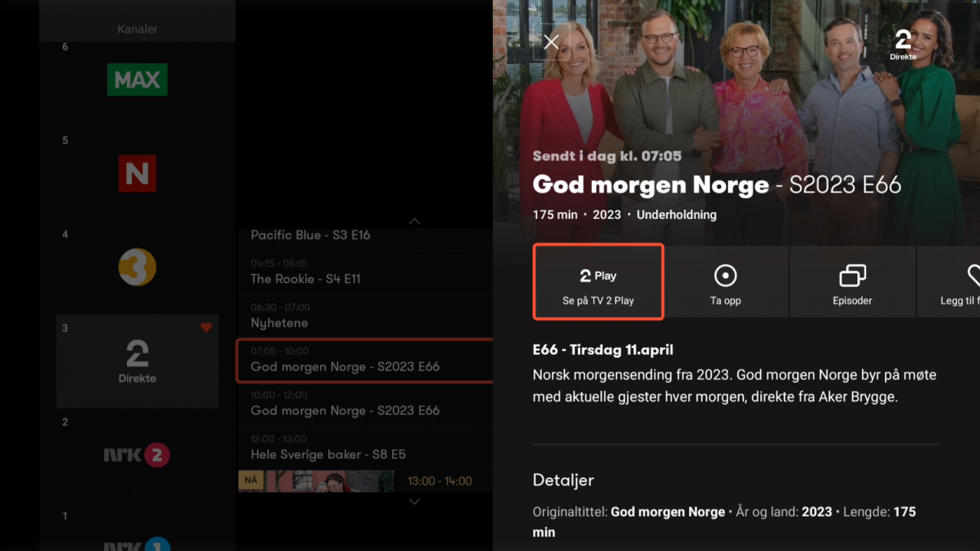Image resolution: width=980 pixels, height=551 pixels.
Task: Select the Kanaler column header
Action: pos(137,29)
